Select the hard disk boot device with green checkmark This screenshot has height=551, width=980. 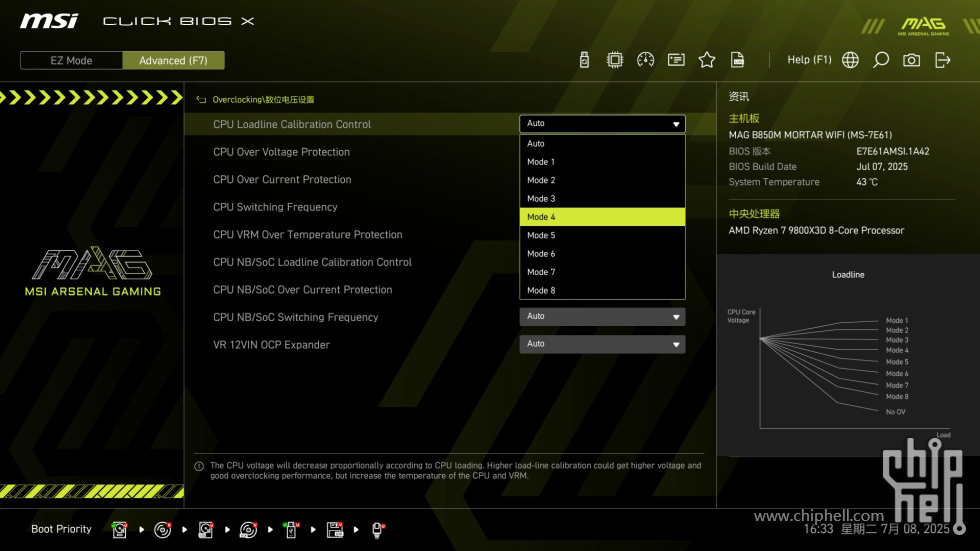click(119, 530)
